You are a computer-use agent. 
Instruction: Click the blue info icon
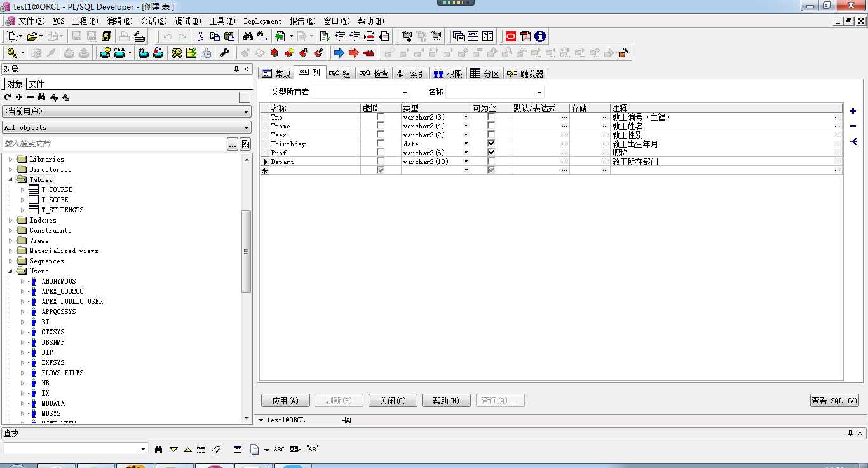540,36
